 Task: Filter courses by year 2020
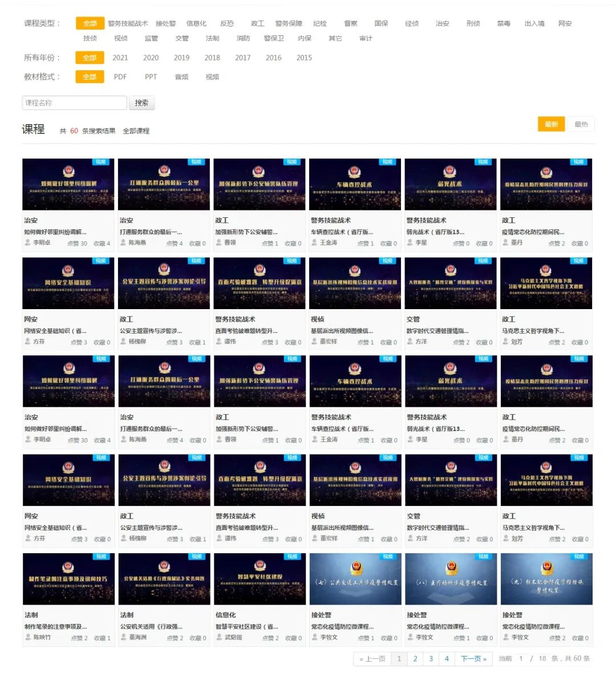click(x=151, y=58)
